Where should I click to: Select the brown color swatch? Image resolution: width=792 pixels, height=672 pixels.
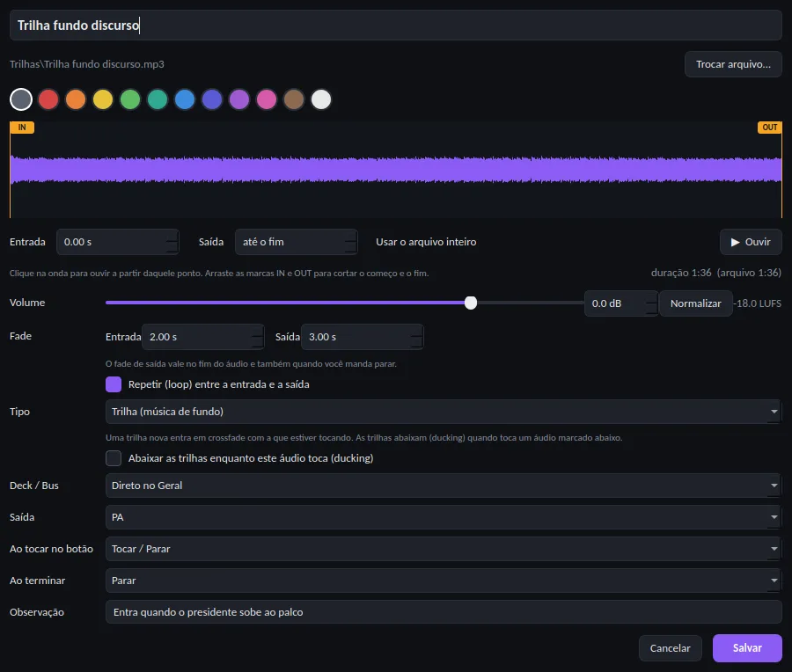pos(294,99)
